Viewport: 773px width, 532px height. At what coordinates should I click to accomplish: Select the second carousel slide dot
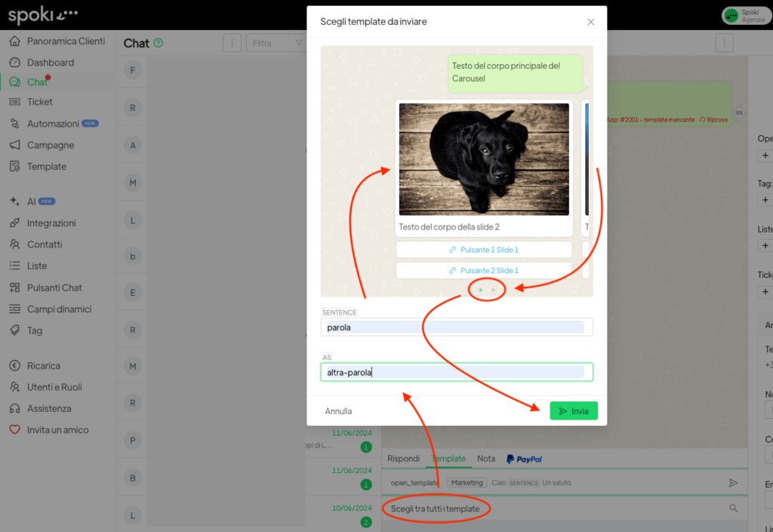point(494,290)
